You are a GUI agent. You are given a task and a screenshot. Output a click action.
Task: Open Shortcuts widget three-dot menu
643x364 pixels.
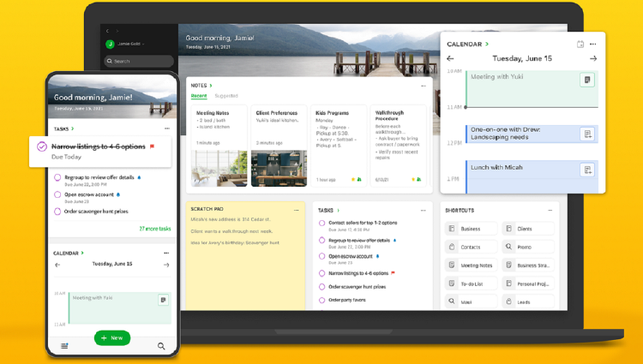tap(550, 210)
